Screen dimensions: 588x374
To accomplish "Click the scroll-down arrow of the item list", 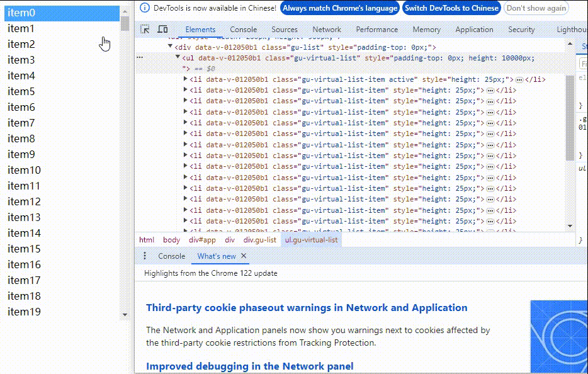I will [x=125, y=315].
